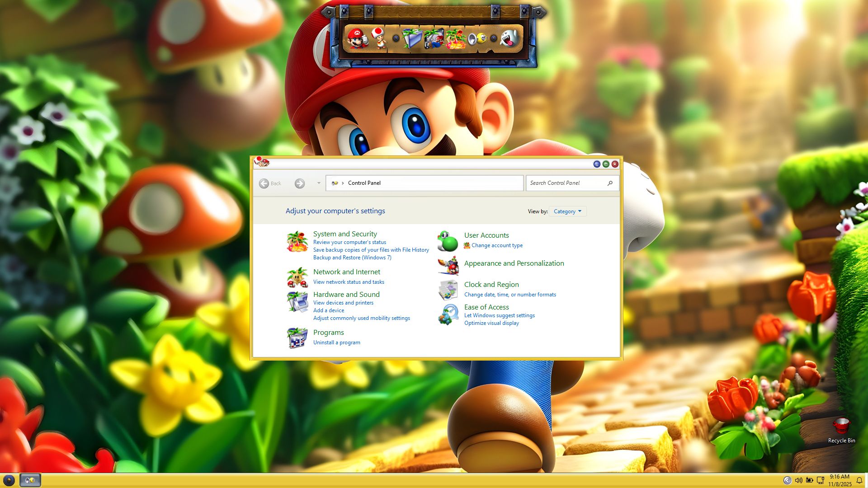This screenshot has height=488, width=868.
Task: Click the Uninstall a program link
Action: pos(336,343)
